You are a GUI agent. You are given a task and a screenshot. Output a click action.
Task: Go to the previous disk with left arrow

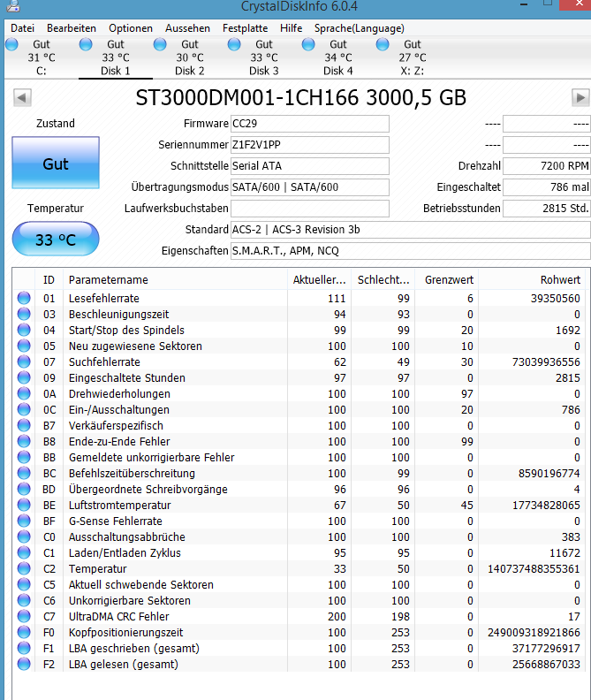click(x=22, y=98)
